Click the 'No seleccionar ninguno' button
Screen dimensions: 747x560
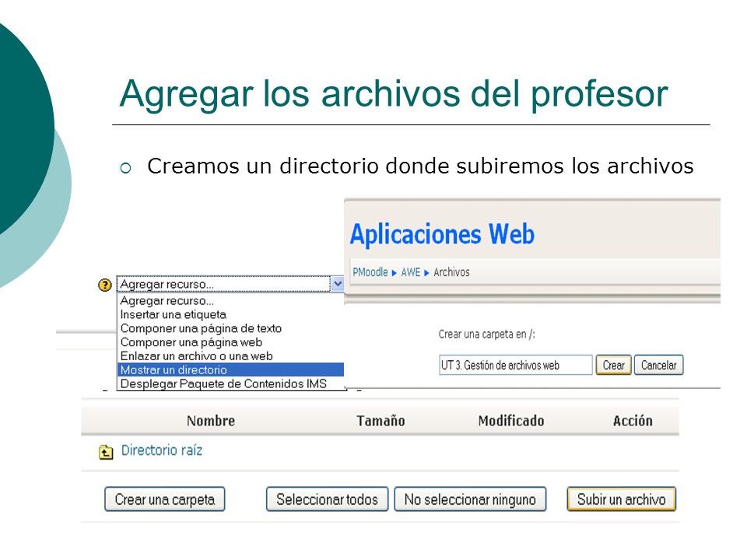(x=470, y=499)
